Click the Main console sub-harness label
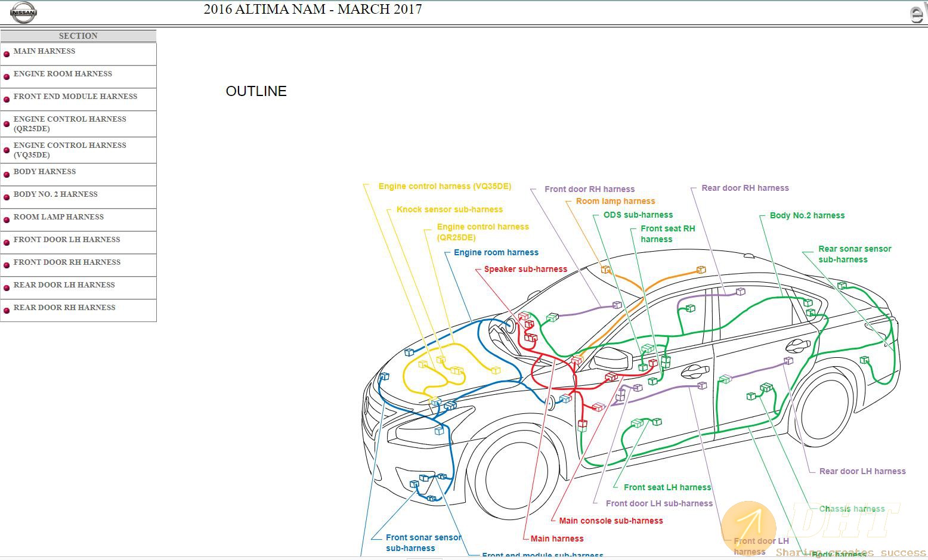Viewport: 928px width, 560px height. pyautogui.click(x=611, y=521)
